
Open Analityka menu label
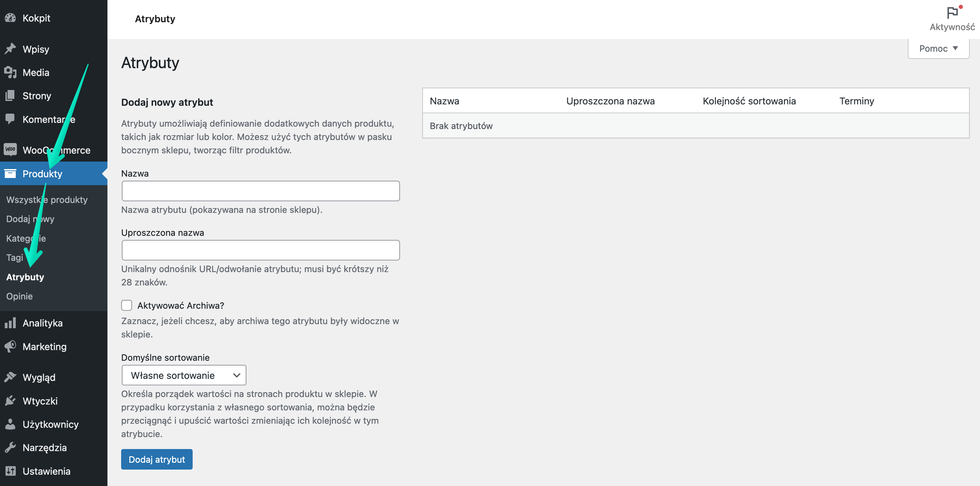pos(43,323)
